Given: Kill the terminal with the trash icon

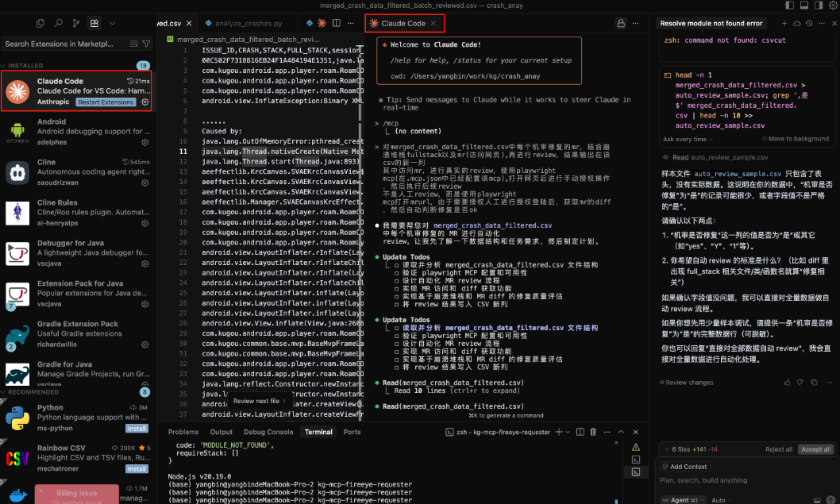Looking at the screenshot, I should click(x=593, y=433).
